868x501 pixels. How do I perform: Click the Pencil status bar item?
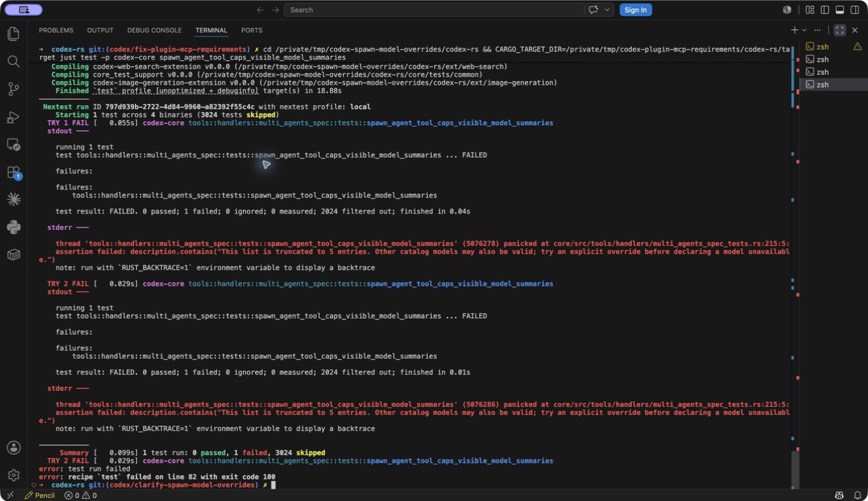click(39, 495)
